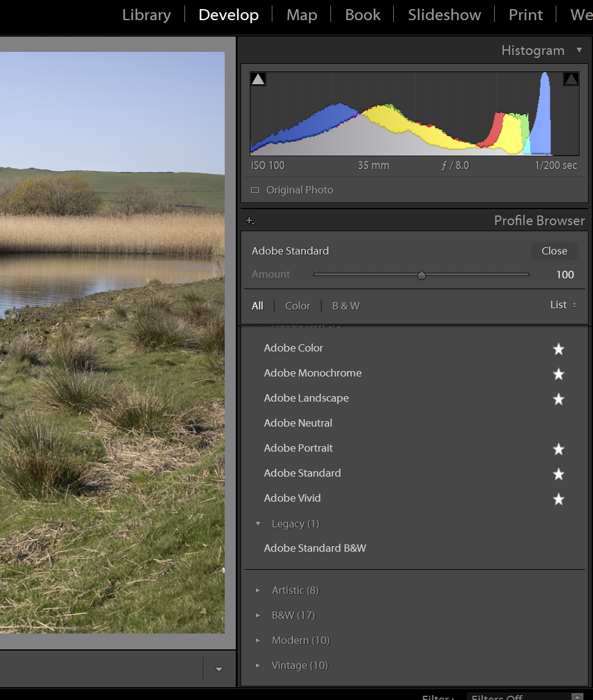Click the favorite star beside Adobe Portrait
593x700 pixels.
(x=558, y=449)
